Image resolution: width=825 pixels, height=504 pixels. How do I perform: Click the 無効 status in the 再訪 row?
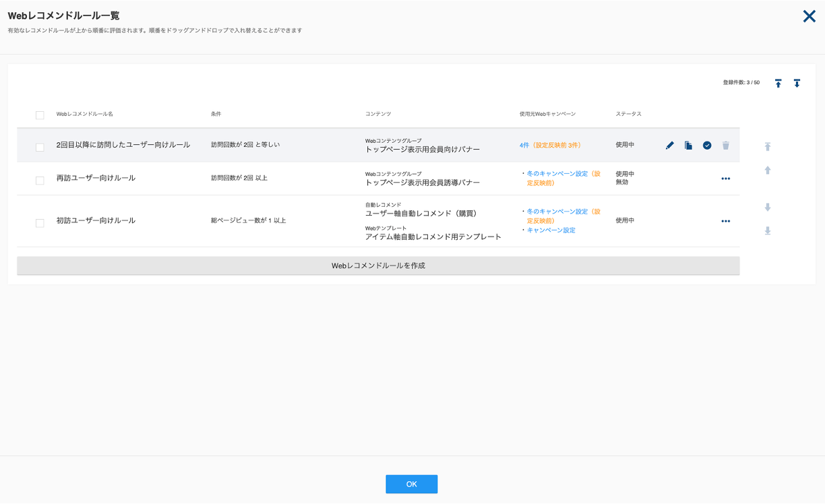[622, 182]
